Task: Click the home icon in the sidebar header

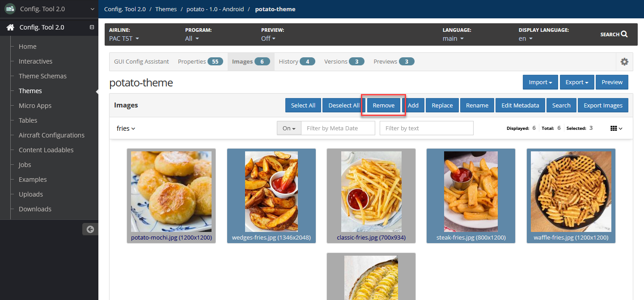Action: coord(10,27)
